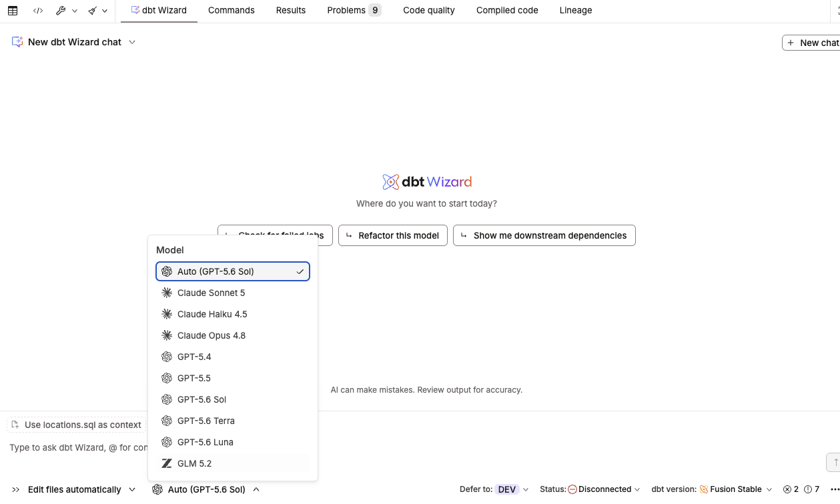This screenshot has height=504, width=840.
Task: Collapse the Auto (GPT-5.6 Sol) model selector
Action: pyautogui.click(x=206, y=489)
